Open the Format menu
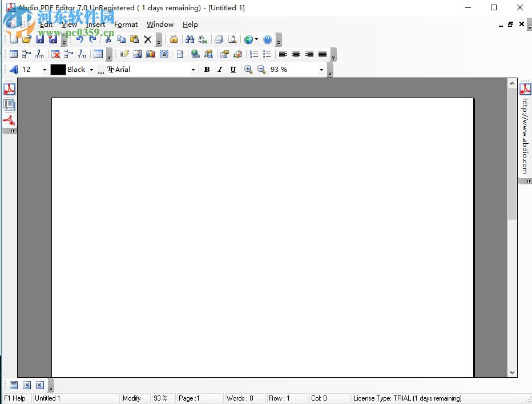The width and height of the screenshot is (532, 404). pos(126,25)
